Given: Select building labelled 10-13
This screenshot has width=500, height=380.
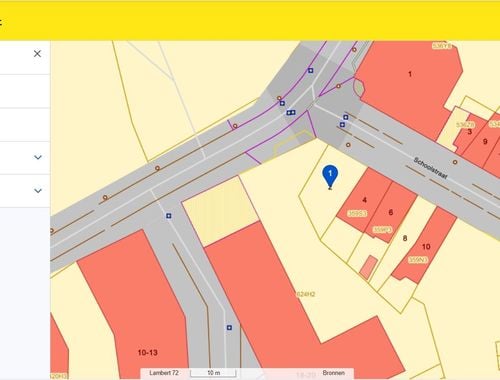Looking at the screenshot, I should 148,352.
